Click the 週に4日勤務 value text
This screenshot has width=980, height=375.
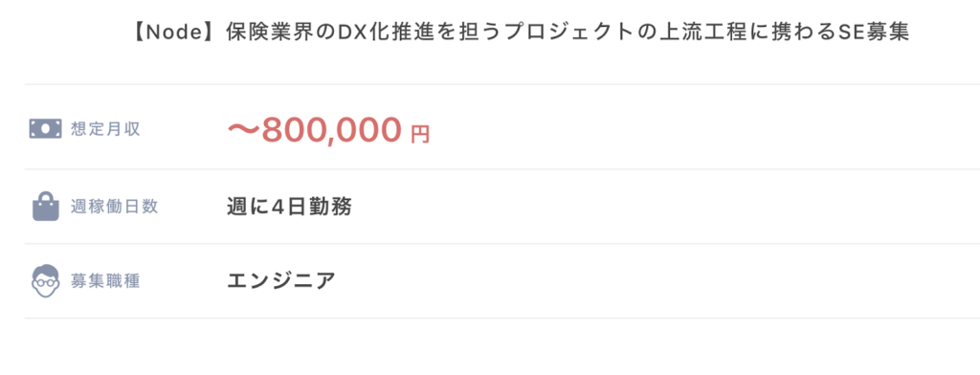pyautogui.click(x=289, y=207)
